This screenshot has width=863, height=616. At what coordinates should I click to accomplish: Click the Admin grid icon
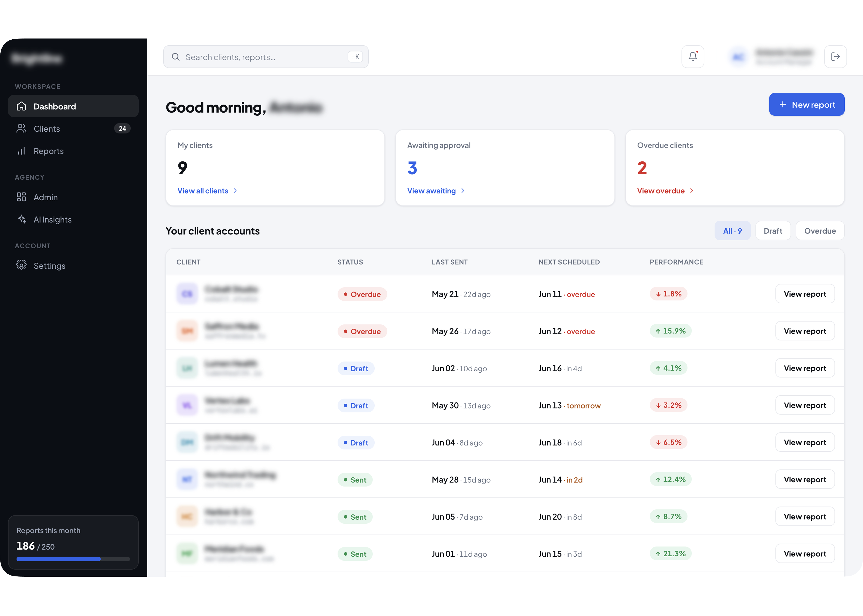click(22, 197)
